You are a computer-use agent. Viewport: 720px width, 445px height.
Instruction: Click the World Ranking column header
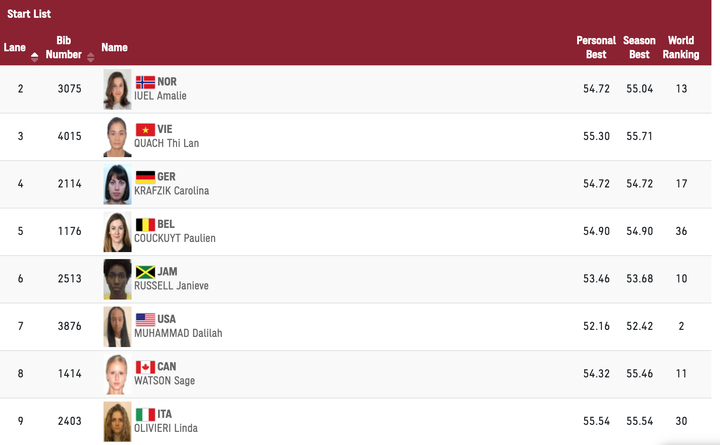click(x=681, y=47)
